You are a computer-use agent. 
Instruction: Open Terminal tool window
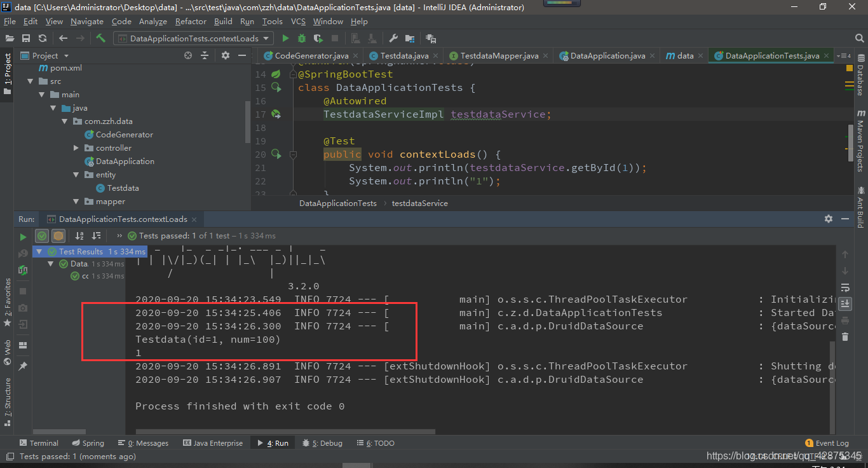click(x=38, y=443)
